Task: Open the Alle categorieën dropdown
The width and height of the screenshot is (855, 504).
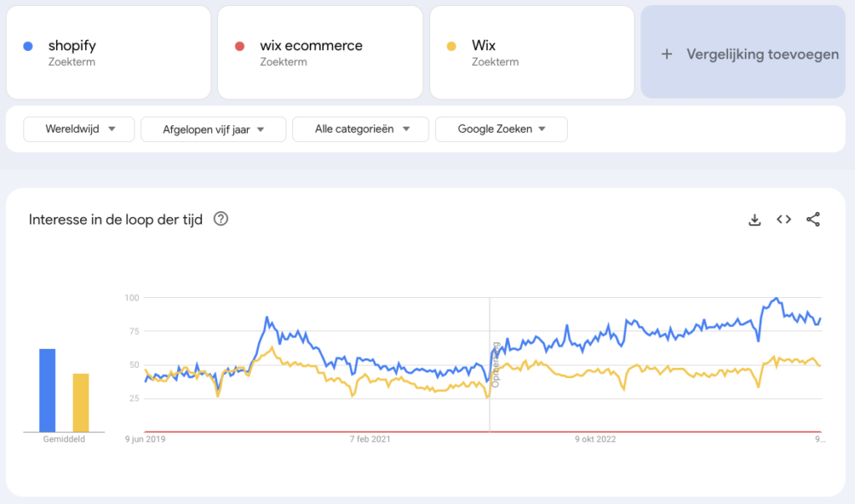Action: coord(360,129)
